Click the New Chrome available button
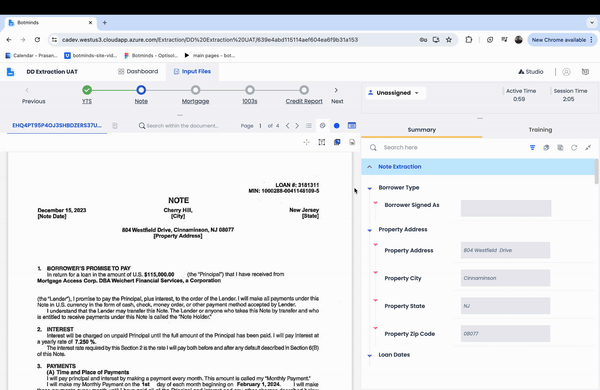Screen dimensions: 600x390 point(561,39)
